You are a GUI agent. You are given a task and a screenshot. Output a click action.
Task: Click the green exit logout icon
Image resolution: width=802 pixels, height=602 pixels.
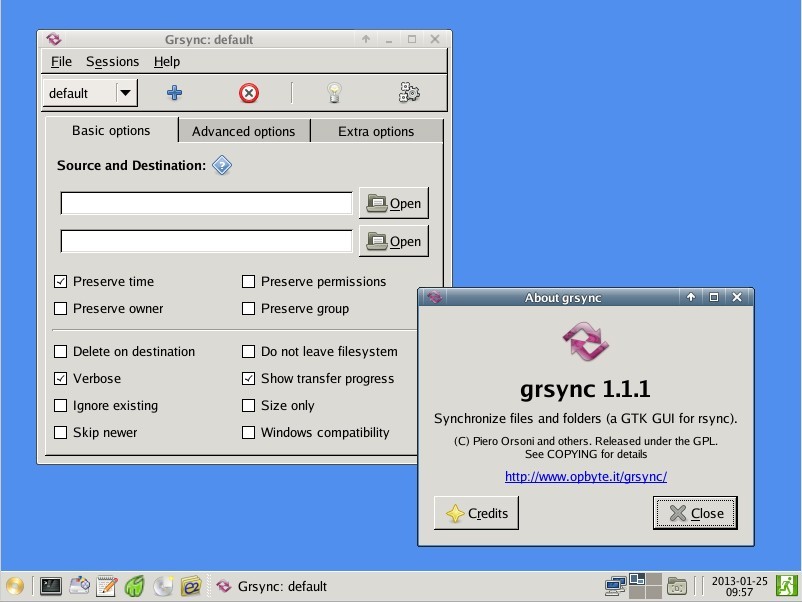pyautogui.click(x=787, y=586)
